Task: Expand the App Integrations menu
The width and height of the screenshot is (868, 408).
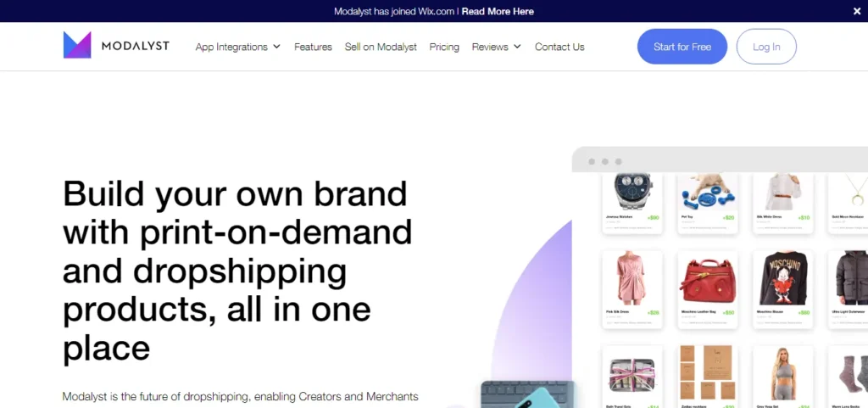Action: pos(238,47)
